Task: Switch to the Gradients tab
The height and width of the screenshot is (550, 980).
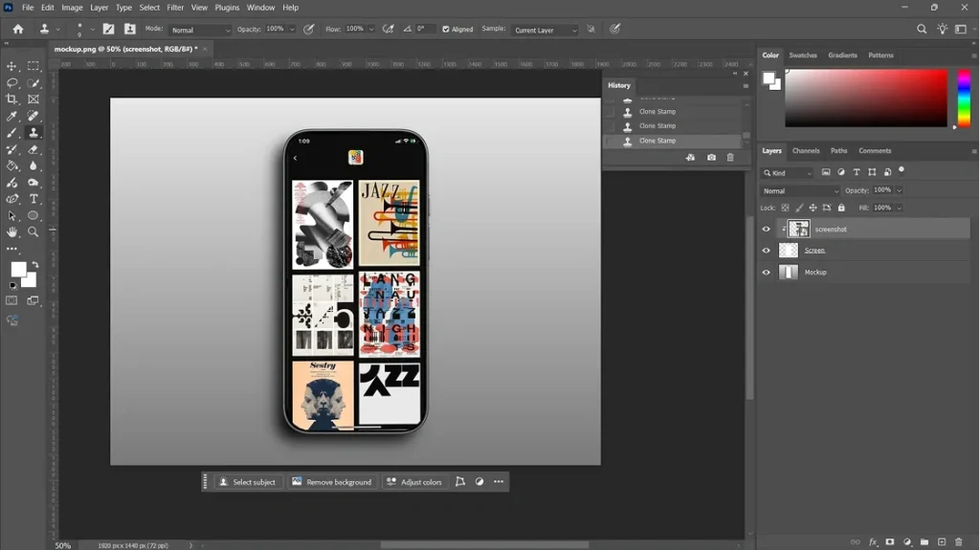Action: tap(842, 55)
